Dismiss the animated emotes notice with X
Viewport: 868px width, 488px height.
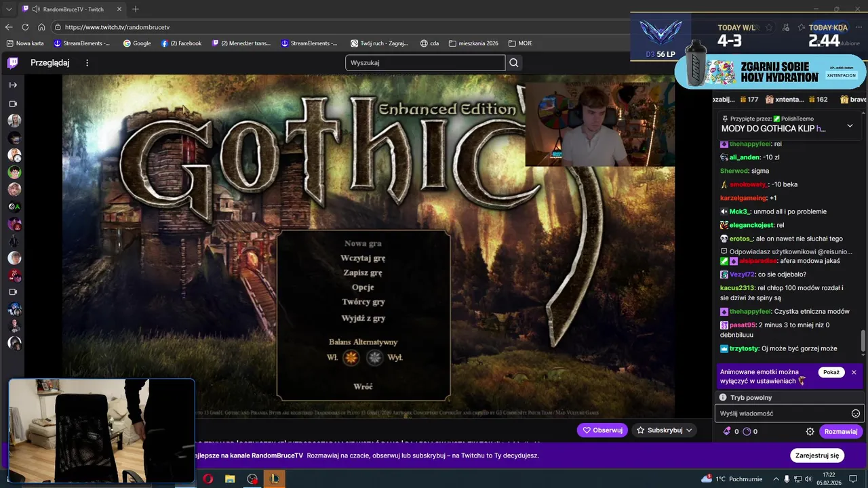[854, 372]
